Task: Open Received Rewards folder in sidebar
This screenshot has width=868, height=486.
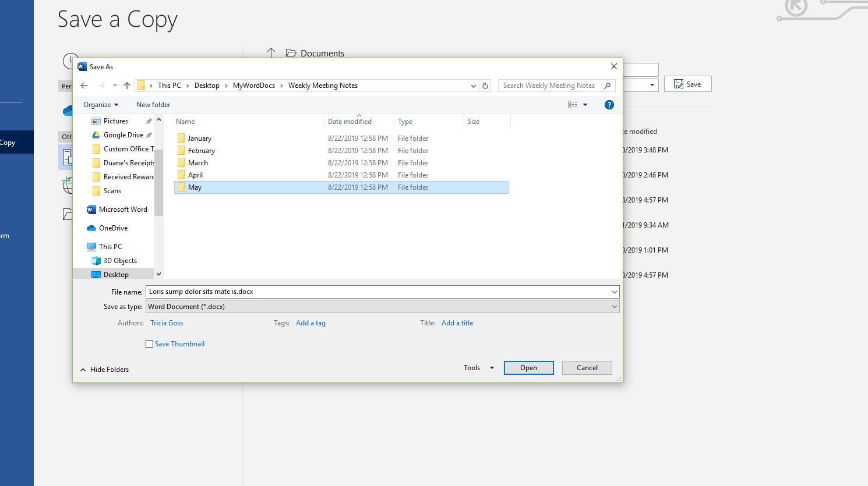Action: pos(123,177)
